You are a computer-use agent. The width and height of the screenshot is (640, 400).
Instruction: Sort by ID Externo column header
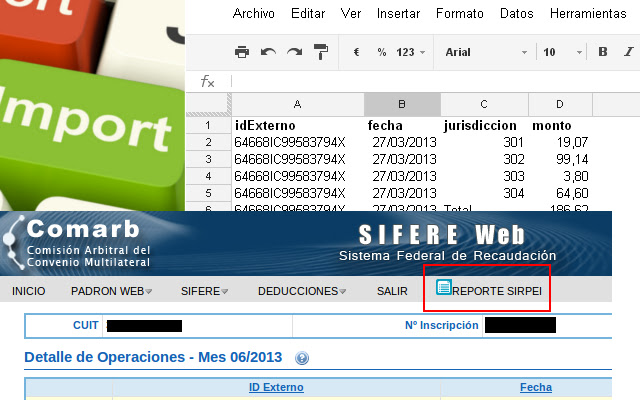point(276,387)
